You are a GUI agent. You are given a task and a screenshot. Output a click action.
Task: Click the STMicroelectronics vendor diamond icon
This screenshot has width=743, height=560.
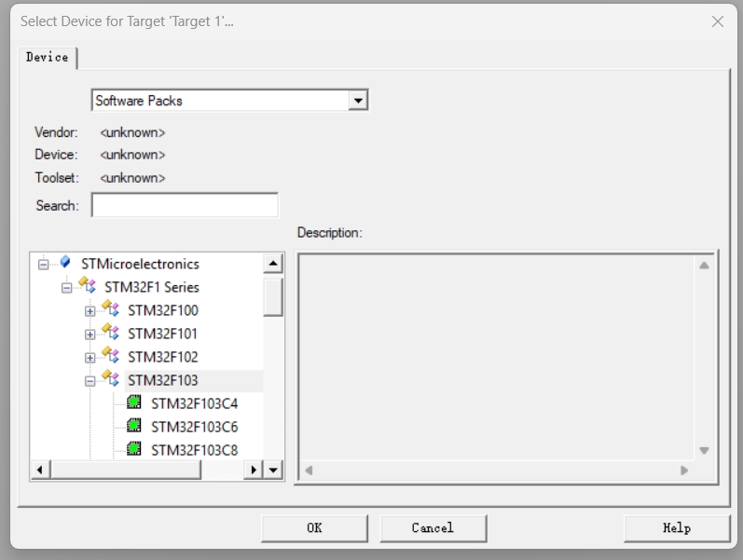click(x=65, y=262)
